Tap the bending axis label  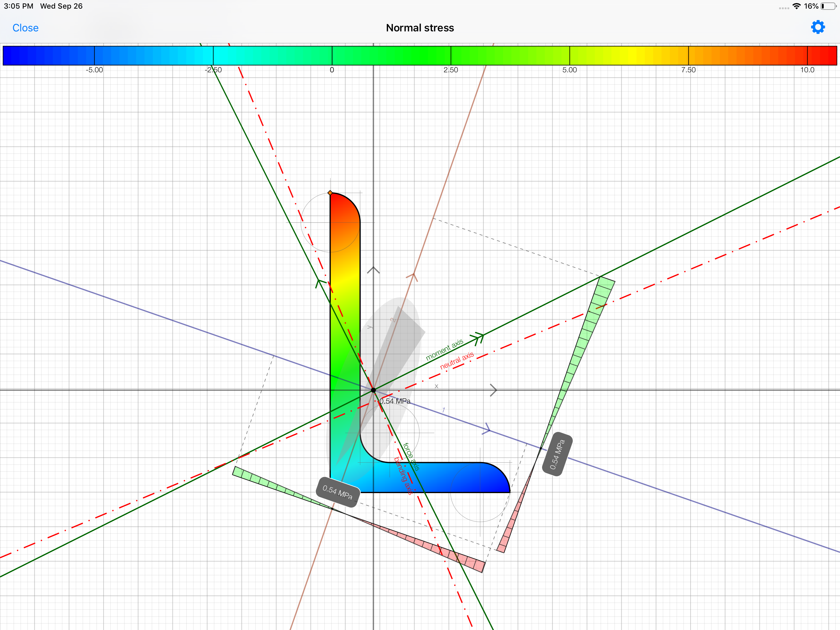pyautogui.click(x=403, y=476)
